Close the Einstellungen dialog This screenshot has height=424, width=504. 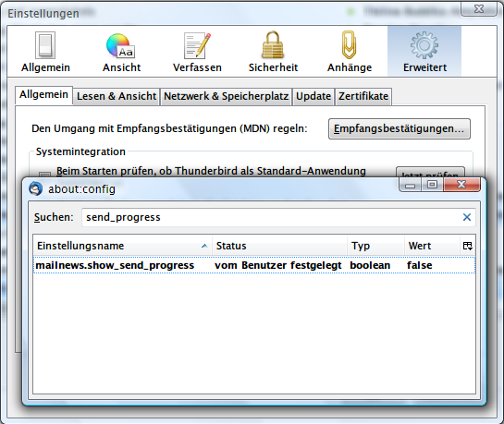479,8
